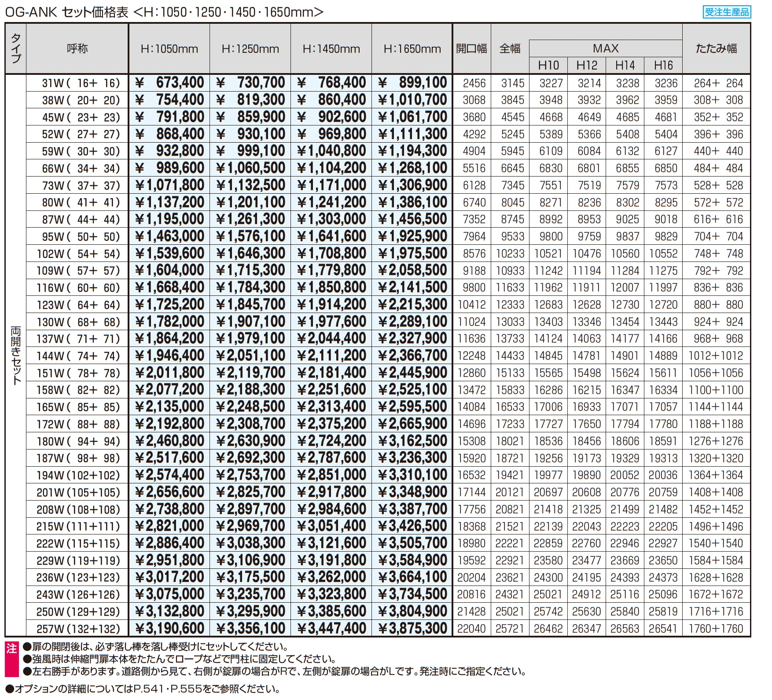The image size is (772, 700).
Task: Click the note beginning 強風時は伸縮門扉本体
Action: 180,659
